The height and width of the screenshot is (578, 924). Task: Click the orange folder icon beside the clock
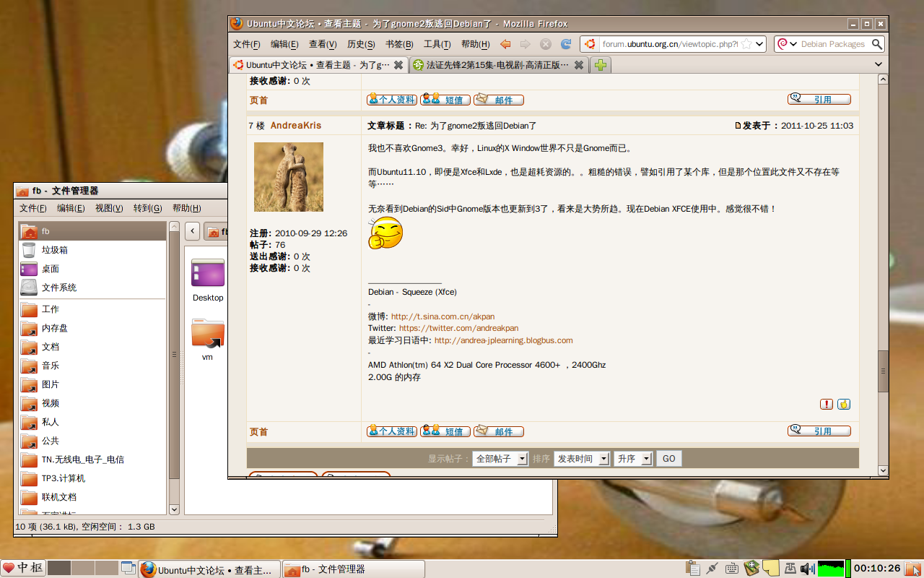(913, 569)
